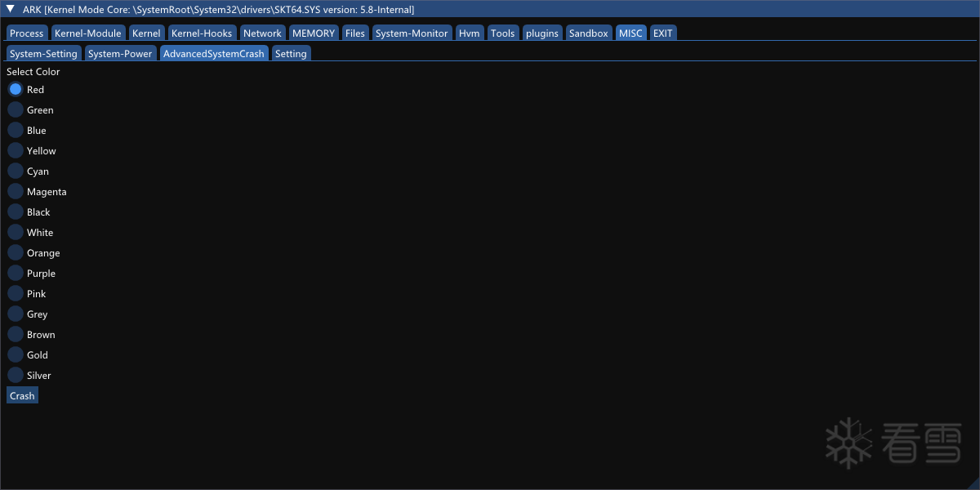Pick the Magenta crash color
This screenshot has width=980, height=490.
(16, 191)
